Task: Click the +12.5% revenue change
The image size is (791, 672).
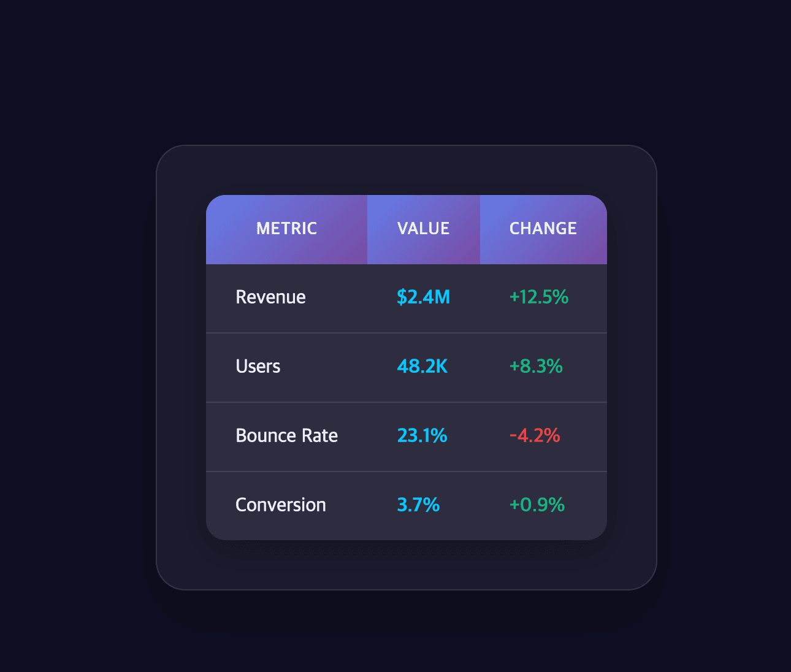Action: click(538, 297)
